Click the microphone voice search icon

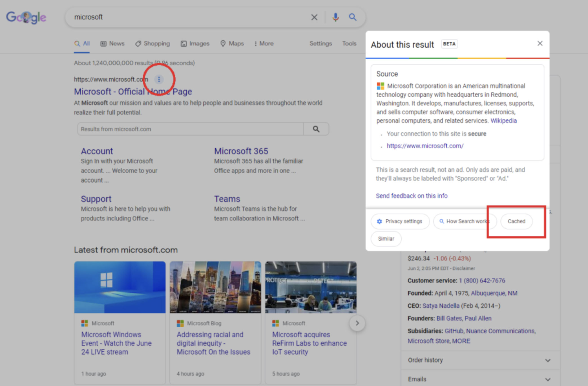pos(335,17)
